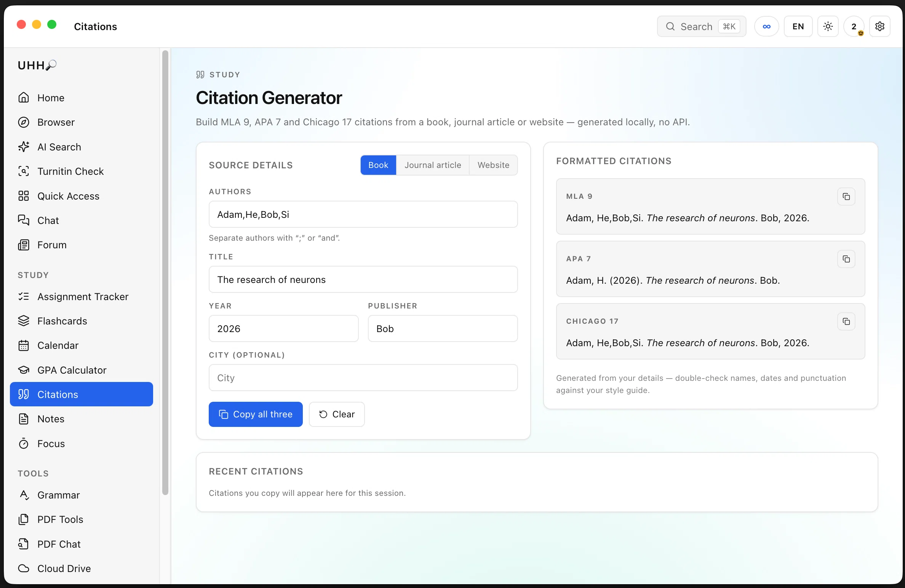Switch source type to Website
This screenshot has height=588, width=905.
click(x=493, y=165)
